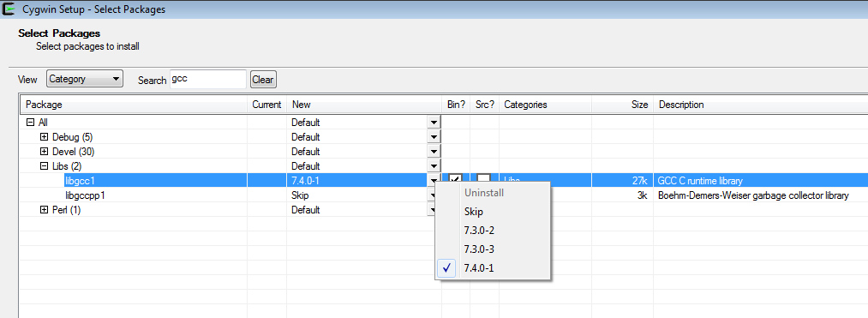This screenshot has width=868, height=318.
Task: Choose version 7.3.0-2 in the menu
Action: (493, 231)
